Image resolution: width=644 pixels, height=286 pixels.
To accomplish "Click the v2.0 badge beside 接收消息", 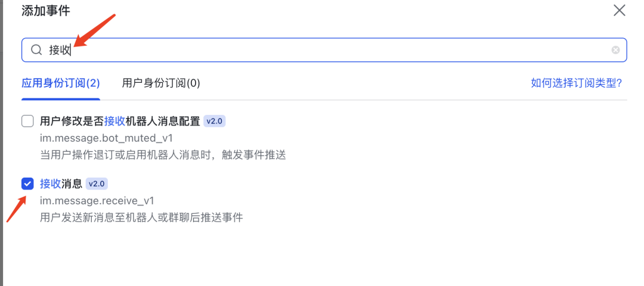I will 97,184.
